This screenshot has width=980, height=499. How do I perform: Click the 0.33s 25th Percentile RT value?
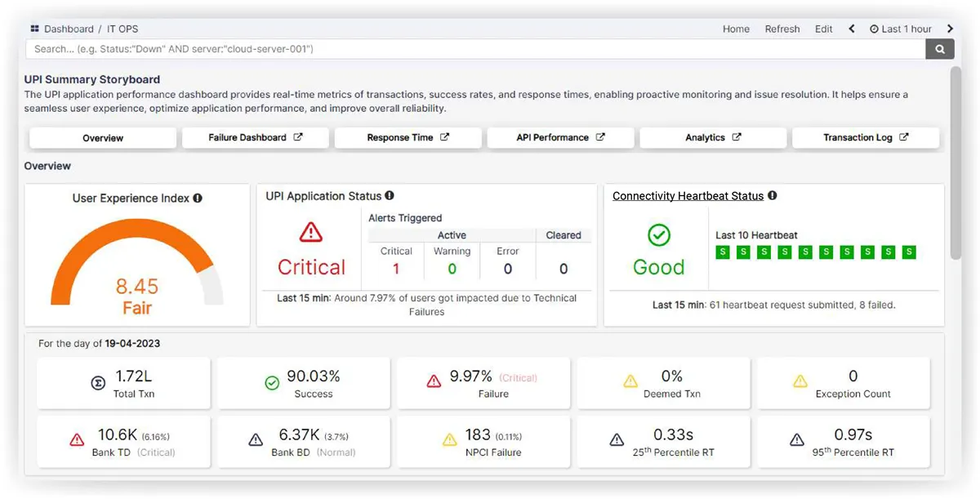pos(673,435)
